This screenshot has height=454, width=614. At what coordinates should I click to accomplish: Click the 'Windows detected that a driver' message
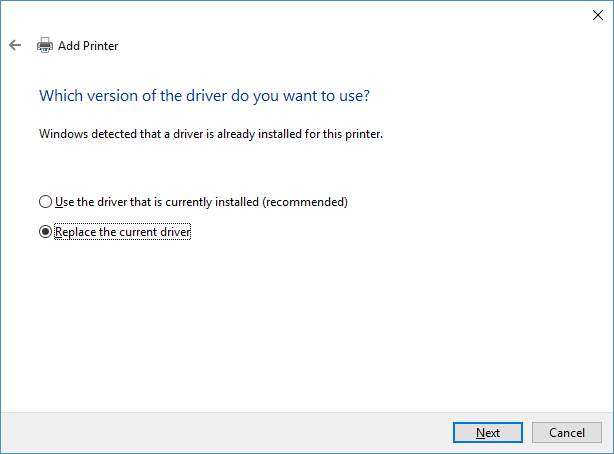coord(210,132)
